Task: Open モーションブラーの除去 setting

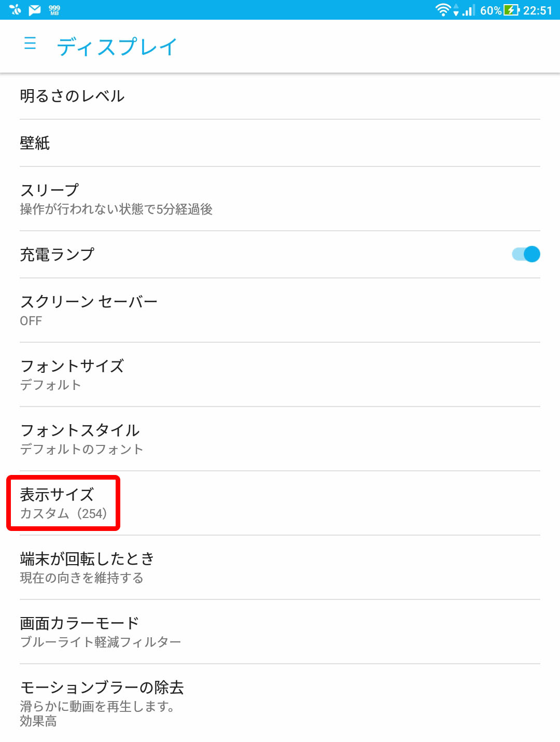Action: tap(280, 703)
